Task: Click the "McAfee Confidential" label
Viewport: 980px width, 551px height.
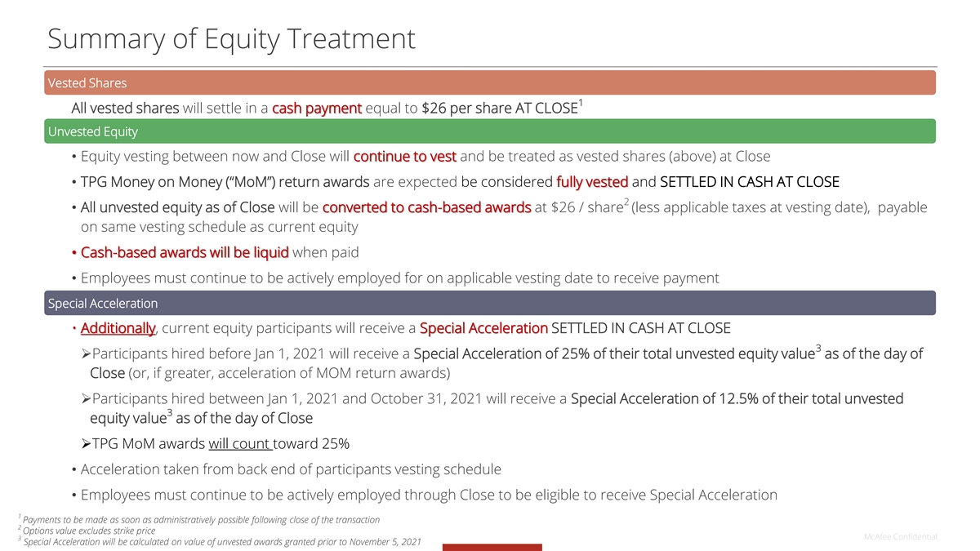Action: point(900,536)
